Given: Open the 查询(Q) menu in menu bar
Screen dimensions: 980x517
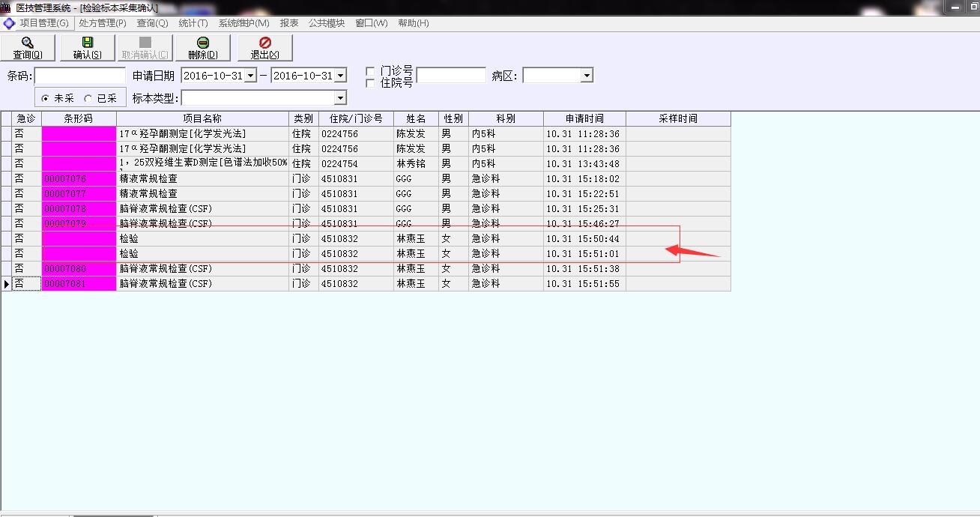Looking at the screenshot, I should 152,23.
